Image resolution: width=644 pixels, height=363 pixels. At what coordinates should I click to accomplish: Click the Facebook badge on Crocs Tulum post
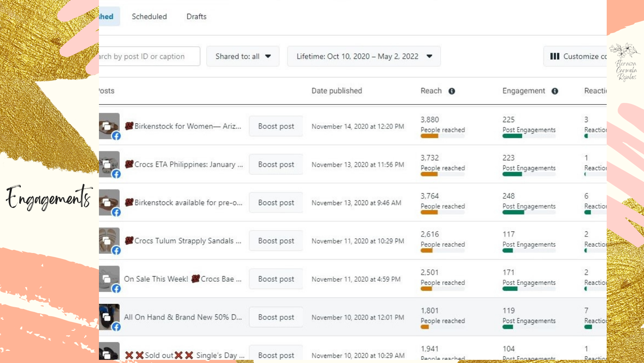[116, 250]
